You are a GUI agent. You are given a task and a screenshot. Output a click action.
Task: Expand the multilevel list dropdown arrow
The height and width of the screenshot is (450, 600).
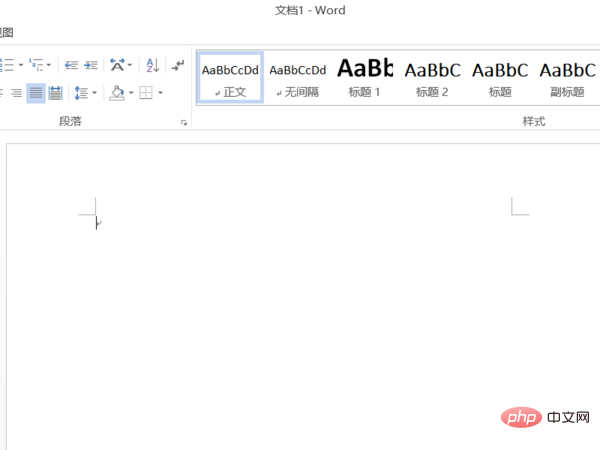pyautogui.click(x=50, y=65)
